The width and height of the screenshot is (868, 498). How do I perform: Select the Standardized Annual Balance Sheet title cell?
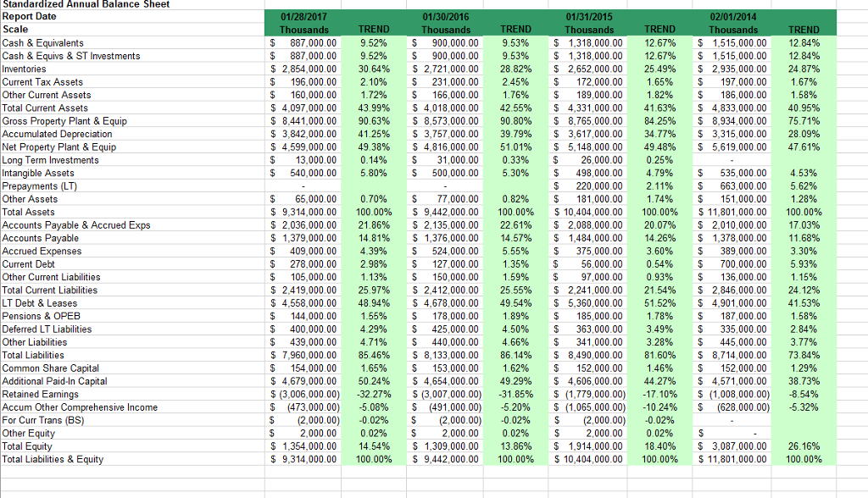pos(85,4)
